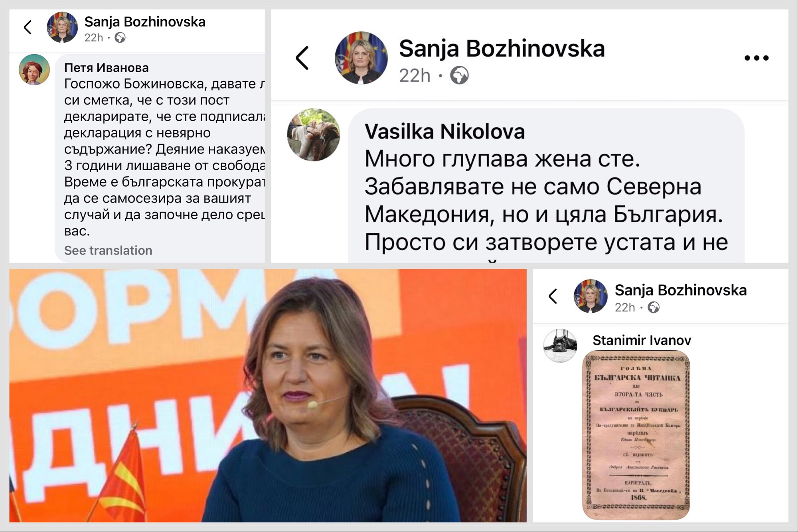Open Sanja Bozhinovska avatar in Stanimir Ivanov panel
This screenshot has height=532, width=798.
click(591, 296)
